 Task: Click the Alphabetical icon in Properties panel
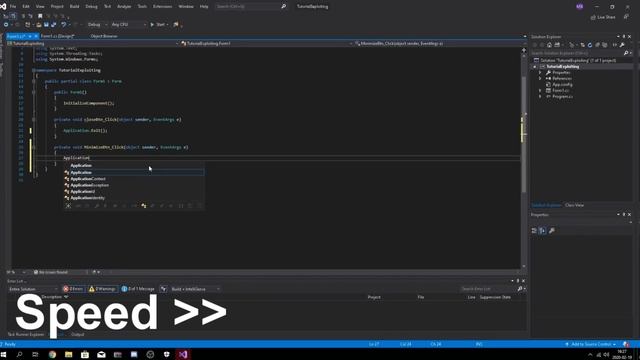click(542, 231)
